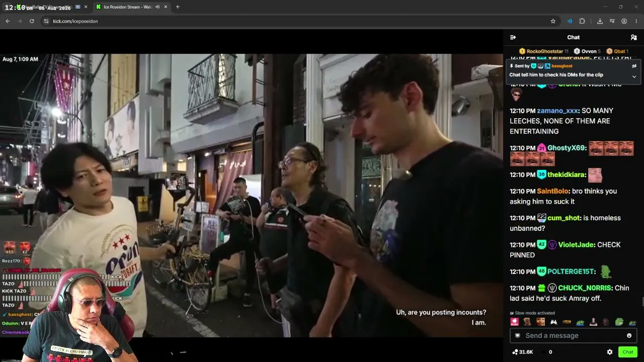This screenshot has height=362, width=644.
Task: Close the Ice Poseidon Stream tab
Action: tap(166, 7)
